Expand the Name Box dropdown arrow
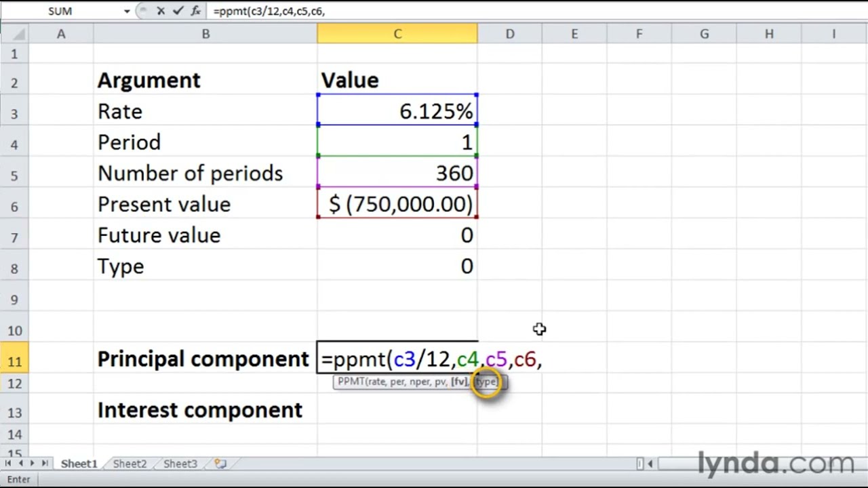This screenshot has width=868, height=488. point(127,12)
